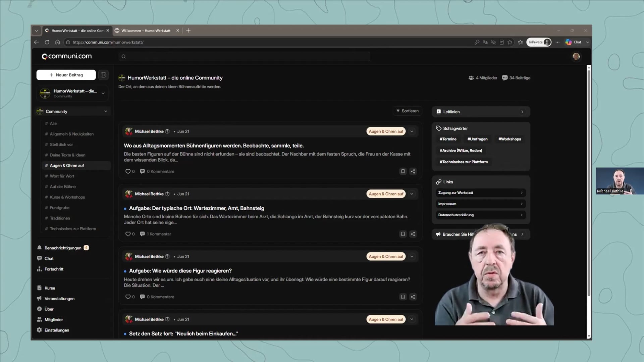The width and height of the screenshot is (644, 362).
Task: Focus the communi.com search field
Action: [x=244, y=56]
